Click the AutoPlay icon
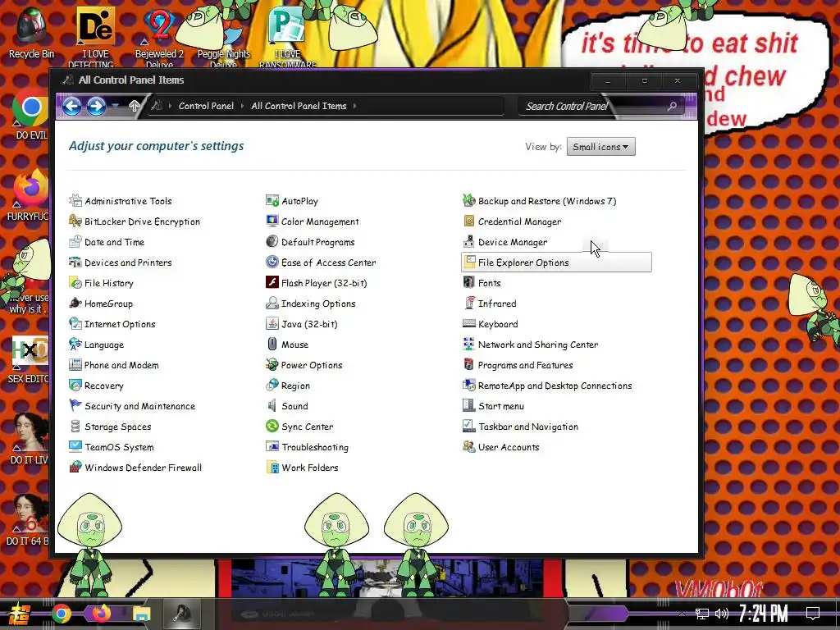The height and width of the screenshot is (630, 840). pos(272,201)
